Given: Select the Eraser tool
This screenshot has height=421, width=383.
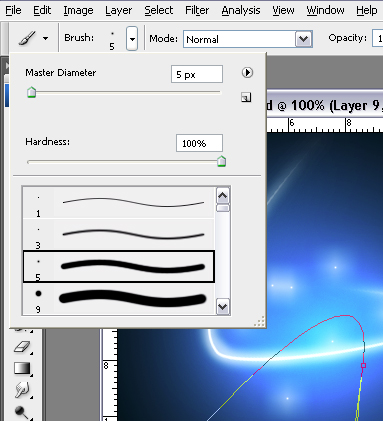Looking at the screenshot, I should pyautogui.click(x=22, y=347).
